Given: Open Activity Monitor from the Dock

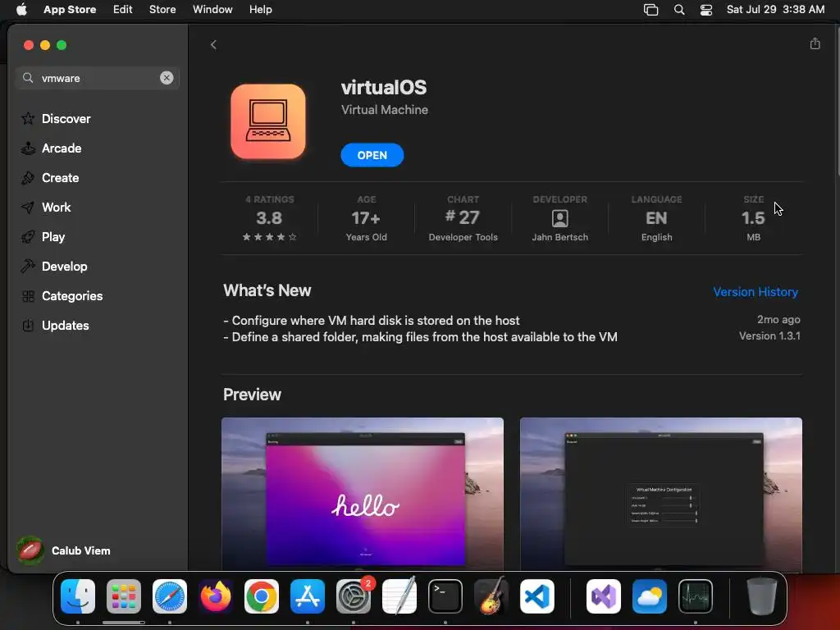Looking at the screenshot, I should [696, 596].
